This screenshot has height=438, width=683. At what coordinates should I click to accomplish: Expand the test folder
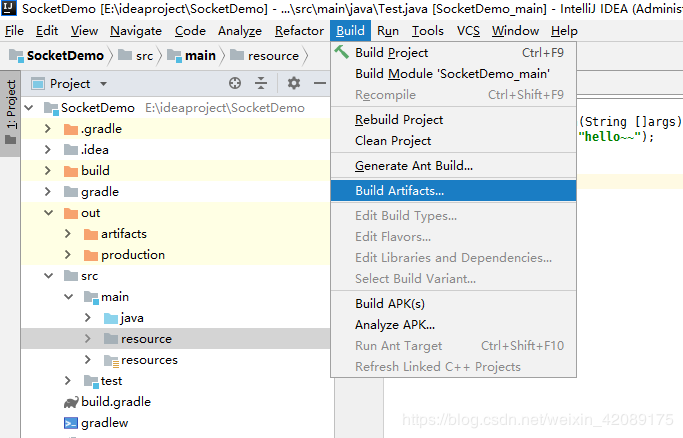pos(68,381)
